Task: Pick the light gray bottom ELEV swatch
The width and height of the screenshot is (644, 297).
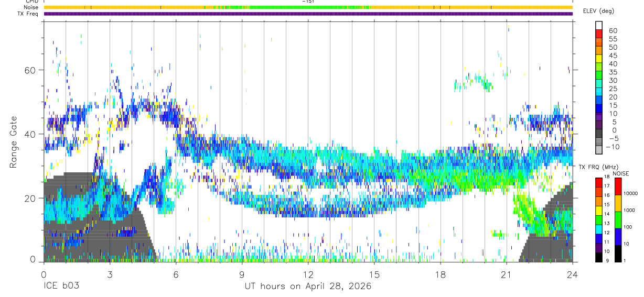Action: point(599,150)
